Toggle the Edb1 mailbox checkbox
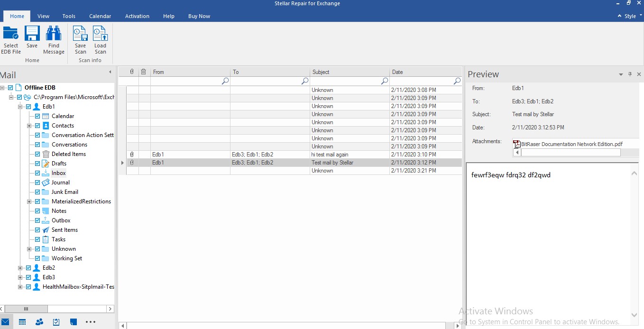The width and height of the screenshot is (644, 329). [x=28, y=107]
